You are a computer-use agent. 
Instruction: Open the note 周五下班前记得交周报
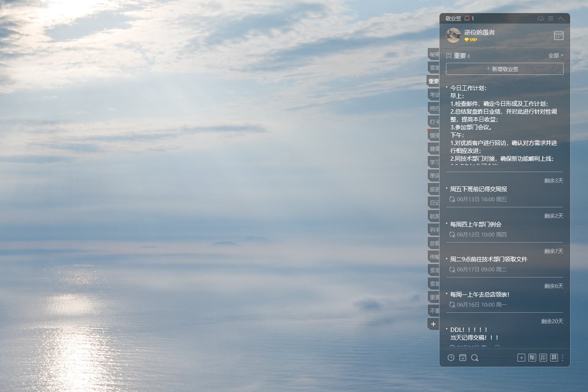tap(478, 189)
